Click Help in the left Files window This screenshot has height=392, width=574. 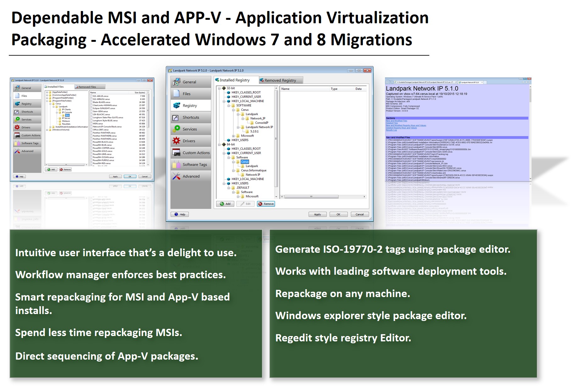pyautogui.click(x=20, y=177)
